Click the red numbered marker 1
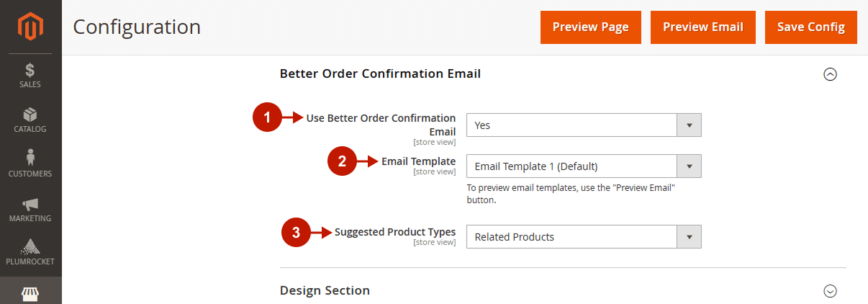This screenshot has height=304, width=868. [267, 118]
